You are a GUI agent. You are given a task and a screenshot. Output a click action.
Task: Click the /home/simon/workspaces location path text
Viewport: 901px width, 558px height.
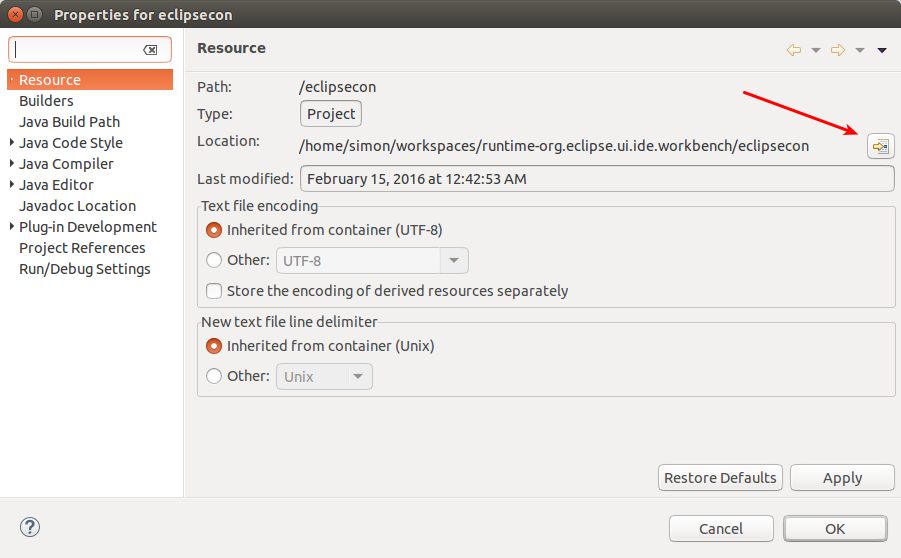point(554,146)
